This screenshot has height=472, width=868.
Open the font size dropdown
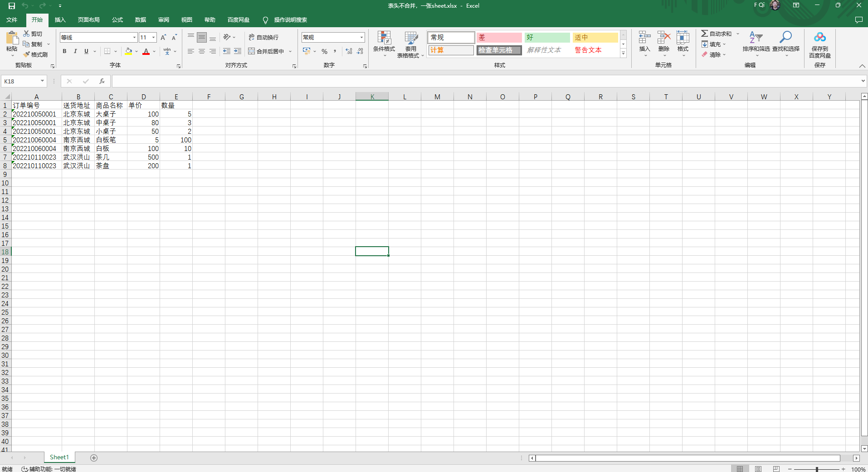coord(154,37)
